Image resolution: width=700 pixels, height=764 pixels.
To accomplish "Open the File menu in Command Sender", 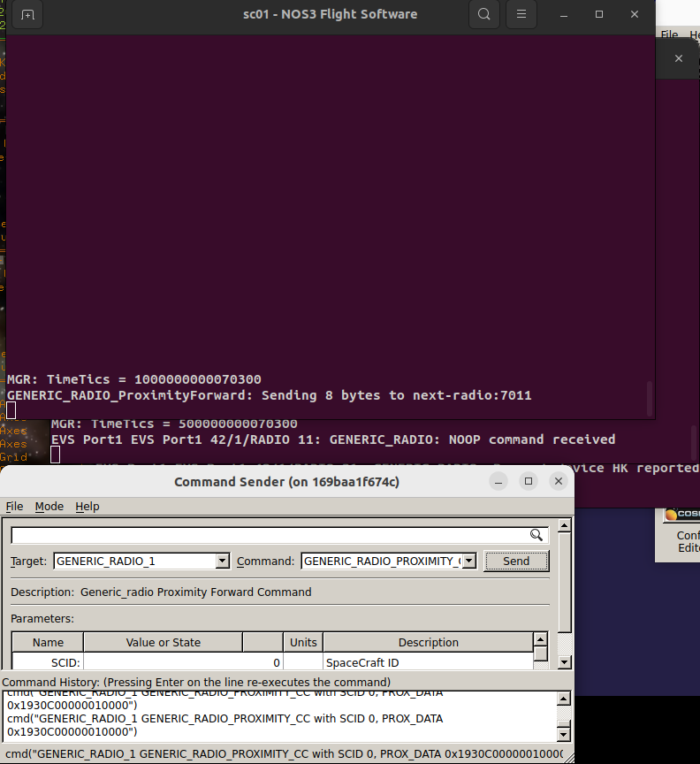I will 14,507.
